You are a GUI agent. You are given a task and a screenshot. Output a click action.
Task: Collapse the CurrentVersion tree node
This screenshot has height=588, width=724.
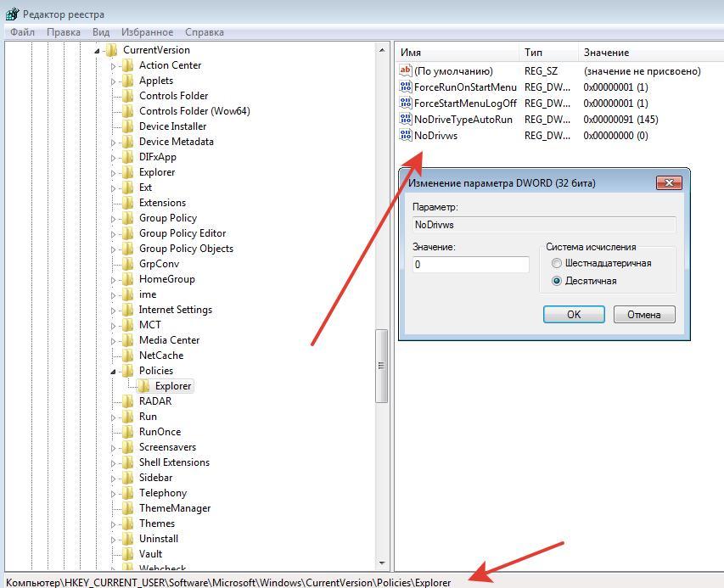click(97, 51)
